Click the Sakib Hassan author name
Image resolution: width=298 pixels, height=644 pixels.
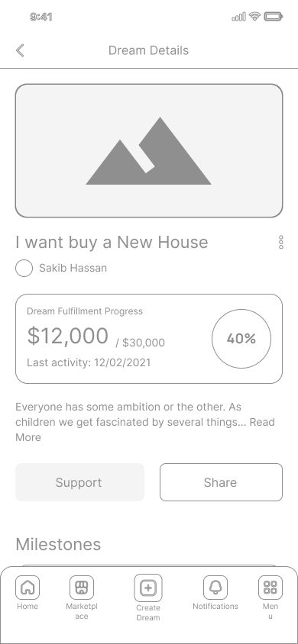pyautogui.click(x=73, y=268)
